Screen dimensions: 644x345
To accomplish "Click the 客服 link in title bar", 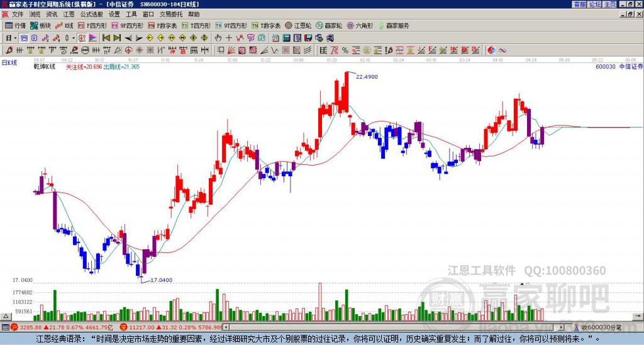I will point(579,4).
